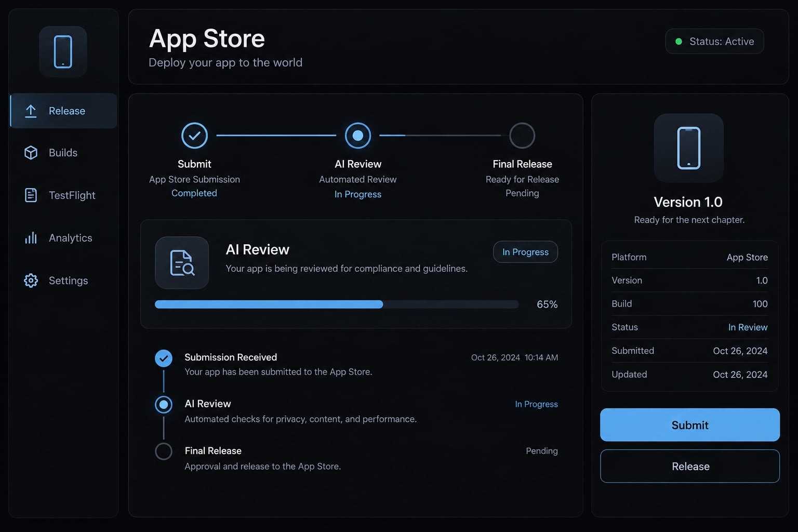Click the blue Submit button

coord(690,425)
